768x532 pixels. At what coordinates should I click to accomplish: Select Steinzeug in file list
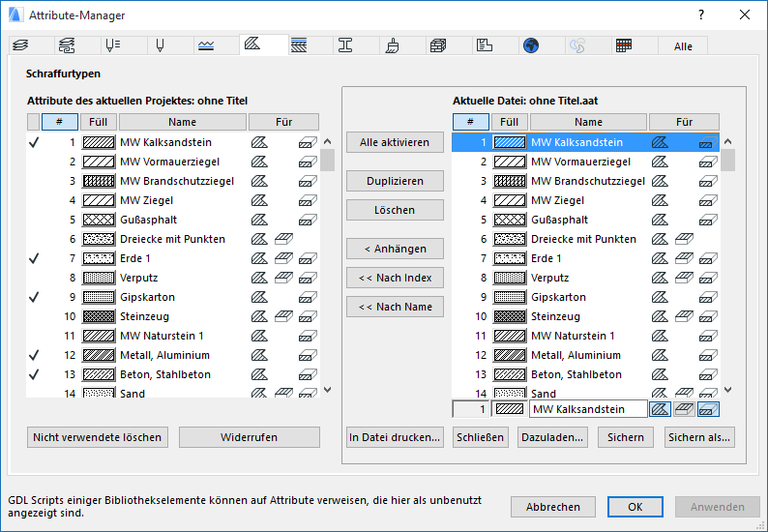click(586, 316)
